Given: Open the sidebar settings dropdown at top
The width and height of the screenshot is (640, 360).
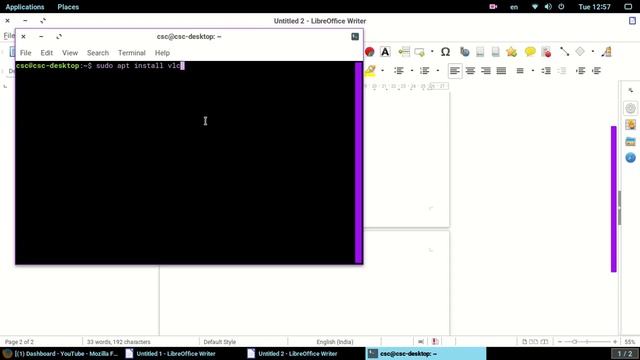Looking at the screenshot, I should pos(631,90).
